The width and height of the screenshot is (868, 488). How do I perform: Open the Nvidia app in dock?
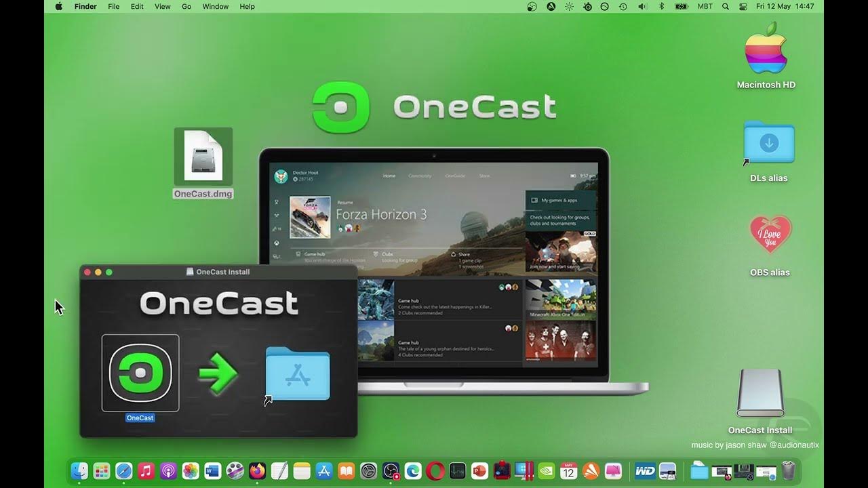tap(547, 470)
